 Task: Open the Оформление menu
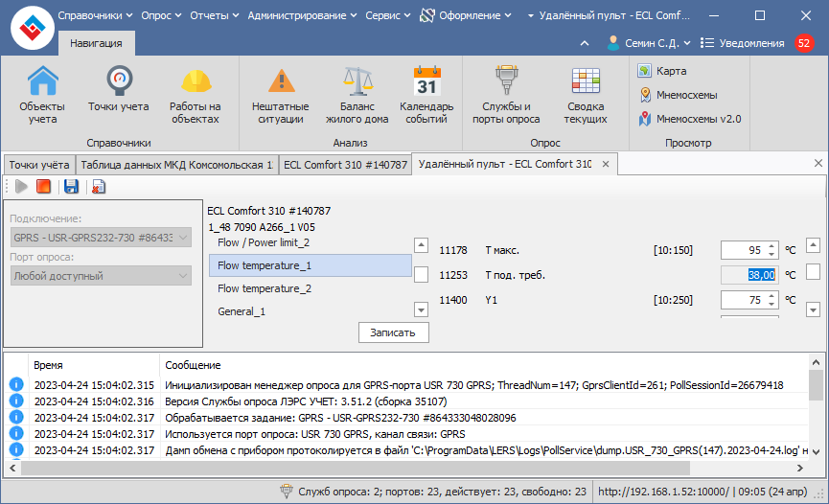tap(466, 16)
